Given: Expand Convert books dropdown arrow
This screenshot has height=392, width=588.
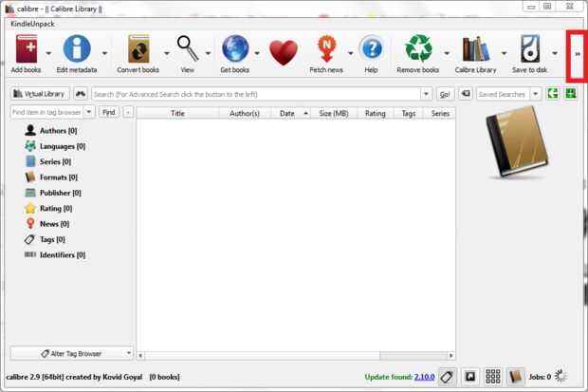Looking at the screenshot, I should tap(167, 53).
